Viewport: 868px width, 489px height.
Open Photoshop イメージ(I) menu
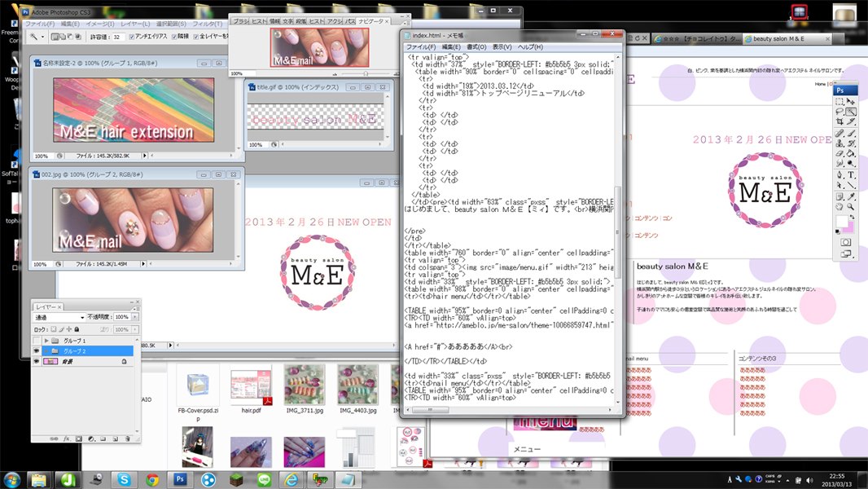point(99,24)
